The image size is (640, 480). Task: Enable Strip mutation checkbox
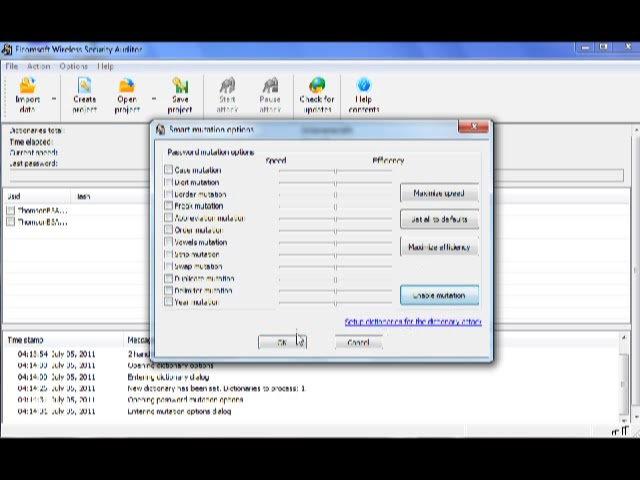[x=169, y=254]
